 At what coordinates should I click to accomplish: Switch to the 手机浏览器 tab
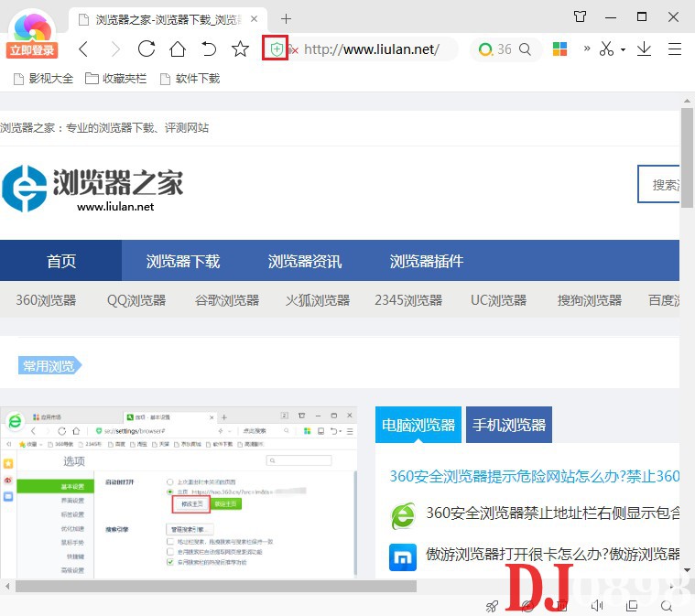(x=509, y=425)
